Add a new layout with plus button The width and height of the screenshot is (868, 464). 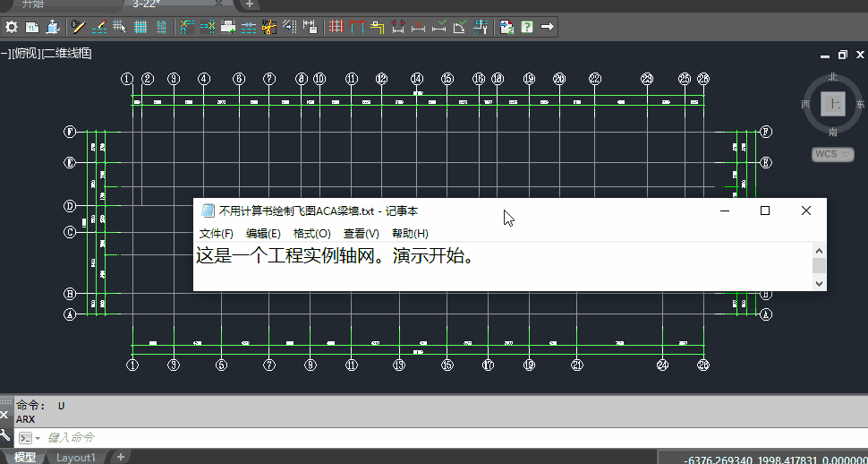120,457
